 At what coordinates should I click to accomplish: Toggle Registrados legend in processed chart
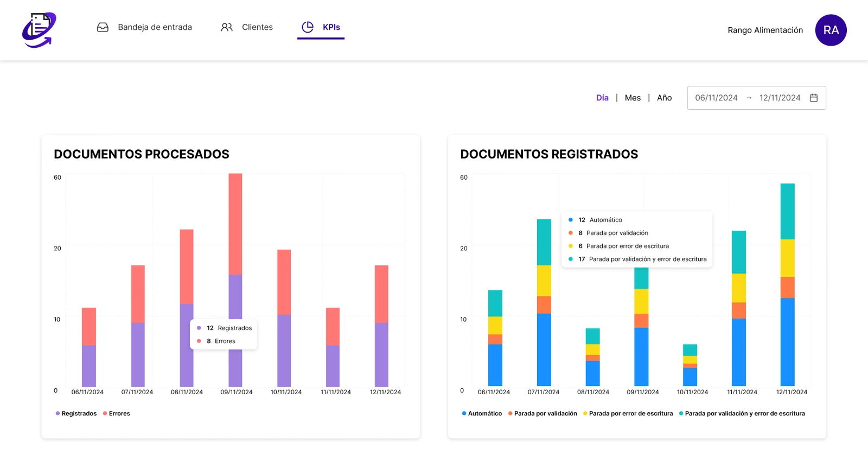76,414
